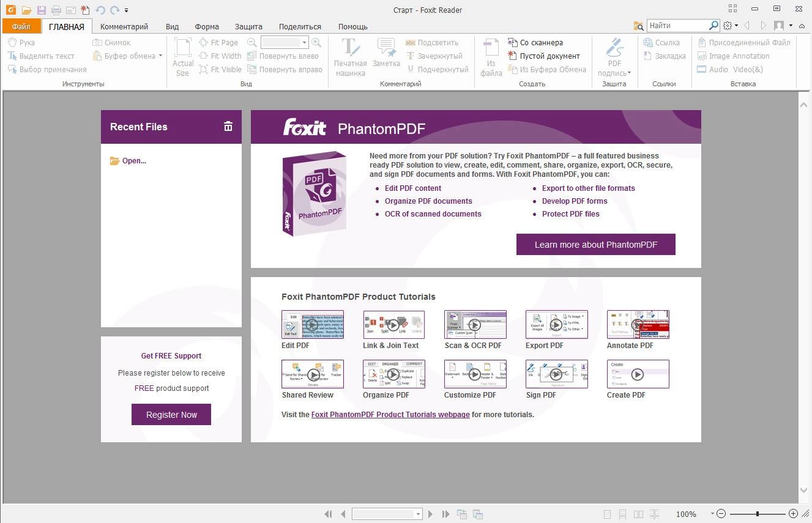Go to next page in status bar
This screenshot has width=812, height=523.
431,514
